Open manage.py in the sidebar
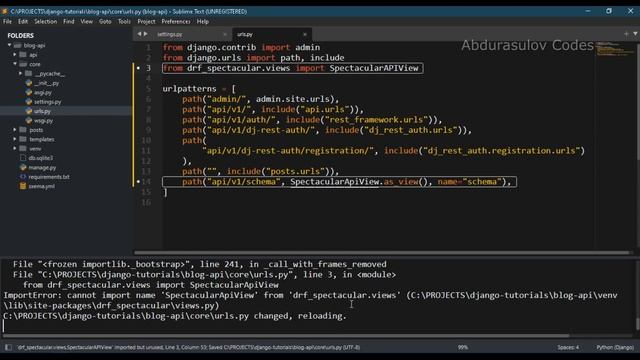Screen dimensions: 640x360 coord(42,167)
